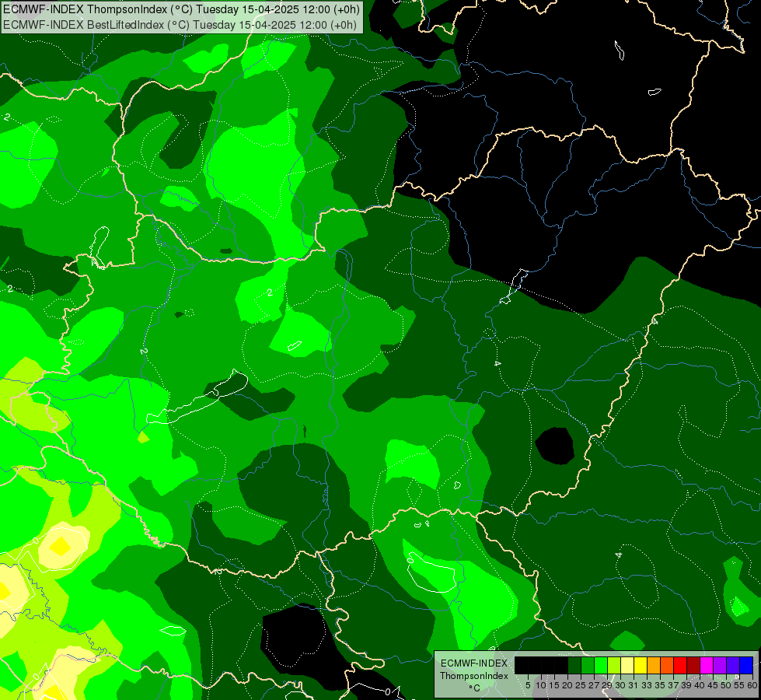Click legend tick value 29

(x=606, y=685)
